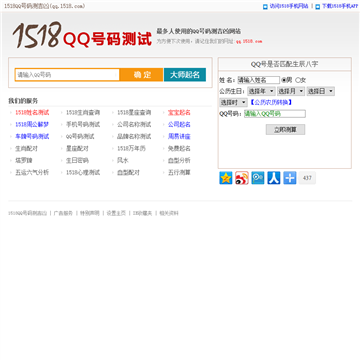Open 风水 link
This screenshot has height=360, width=360.
tap(123, 161)
